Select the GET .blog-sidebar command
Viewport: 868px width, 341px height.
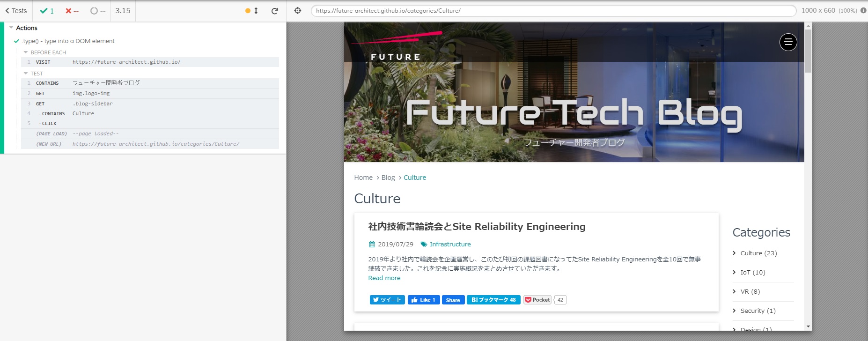coord(150,104)
